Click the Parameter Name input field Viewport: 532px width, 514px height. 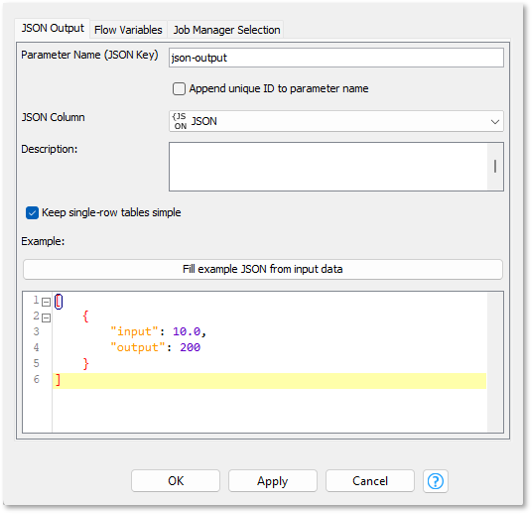coord(336,58)
